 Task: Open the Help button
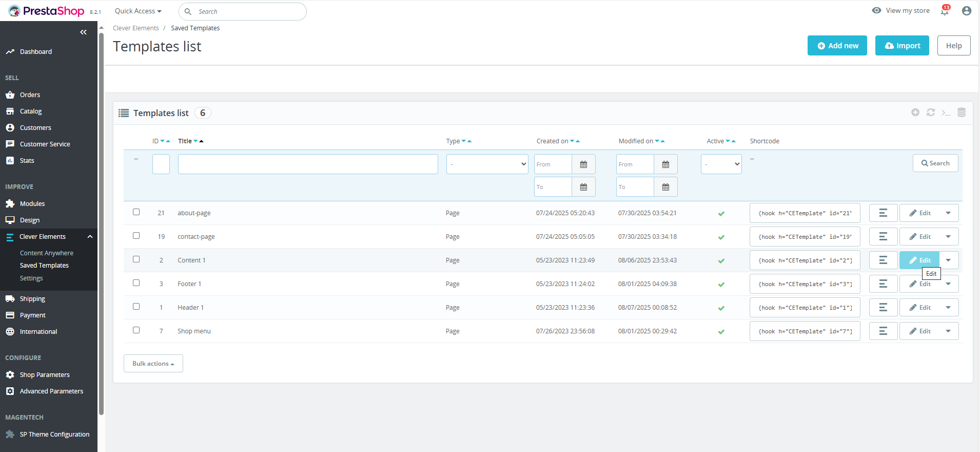pyautogui.click(x=954, y=46)
